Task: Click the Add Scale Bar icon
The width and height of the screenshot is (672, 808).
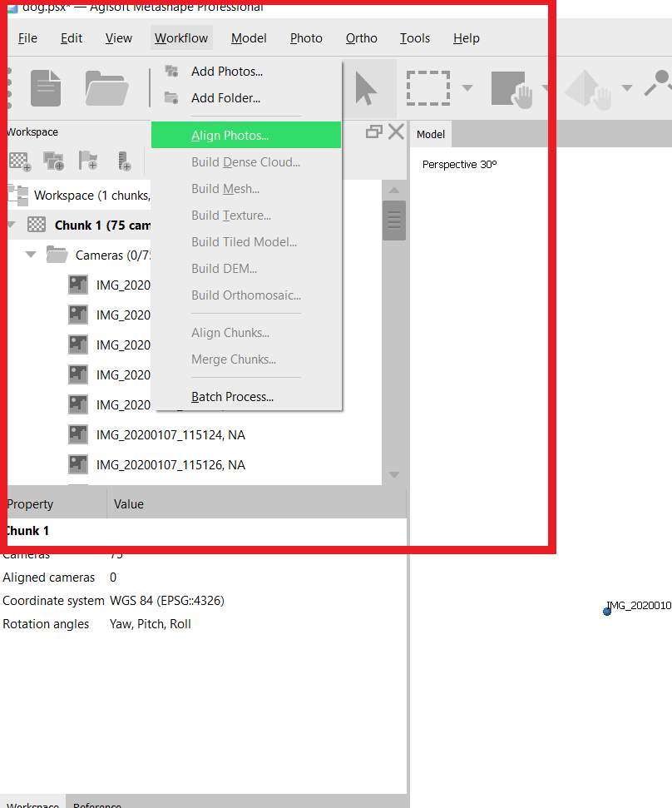Action: tap(124, 161)
